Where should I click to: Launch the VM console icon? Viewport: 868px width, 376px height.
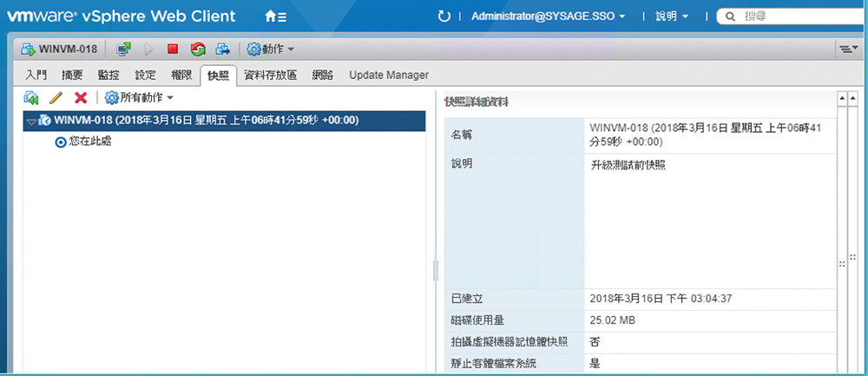(x=123, y=49)
